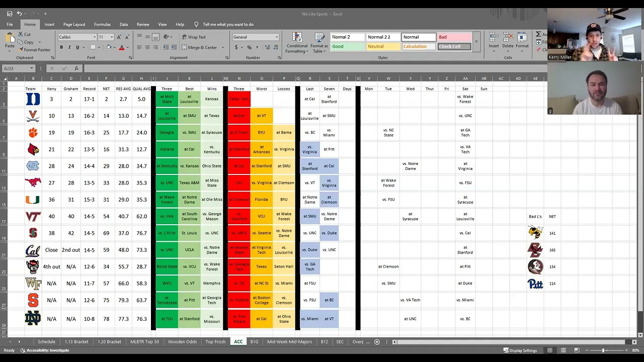Image resolution: width=644 pixels, height=362 pixels.
Task: Increase the cell indent
Action: point(174,47)
